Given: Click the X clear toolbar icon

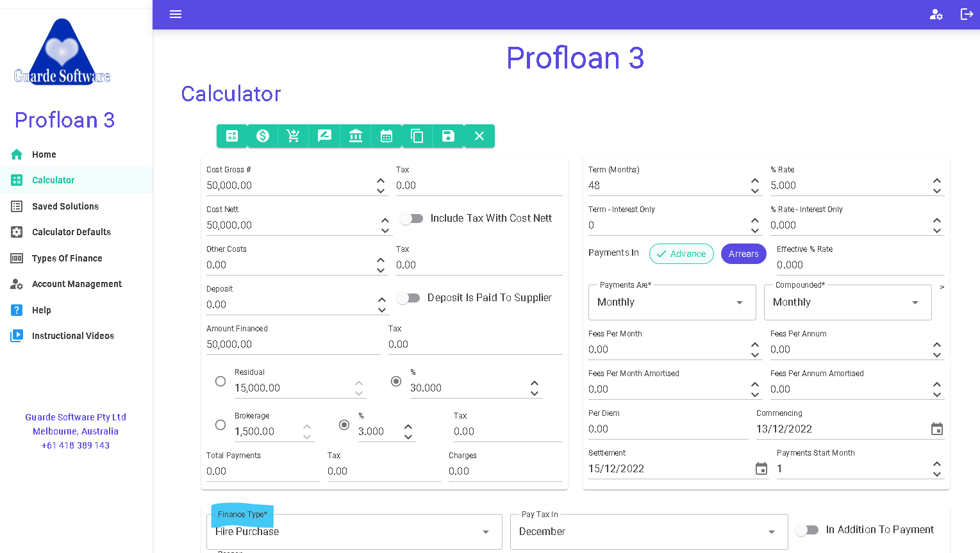Looking at the screenshot, I should coord(479,136).
